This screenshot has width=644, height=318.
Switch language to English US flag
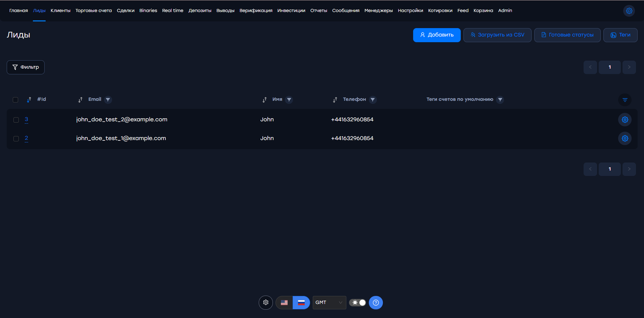coord(284,303)
